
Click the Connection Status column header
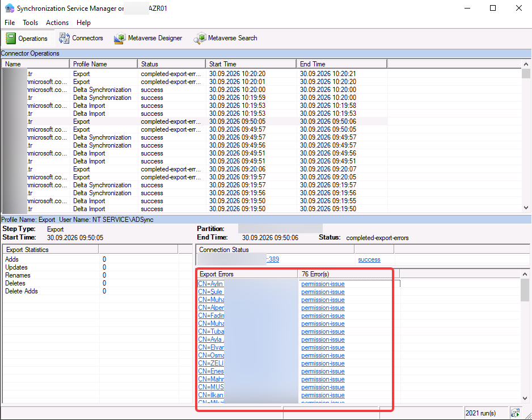pos(275,250)
